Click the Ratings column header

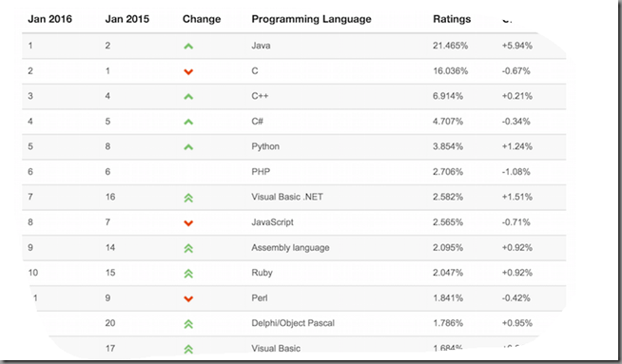(452, 19)
